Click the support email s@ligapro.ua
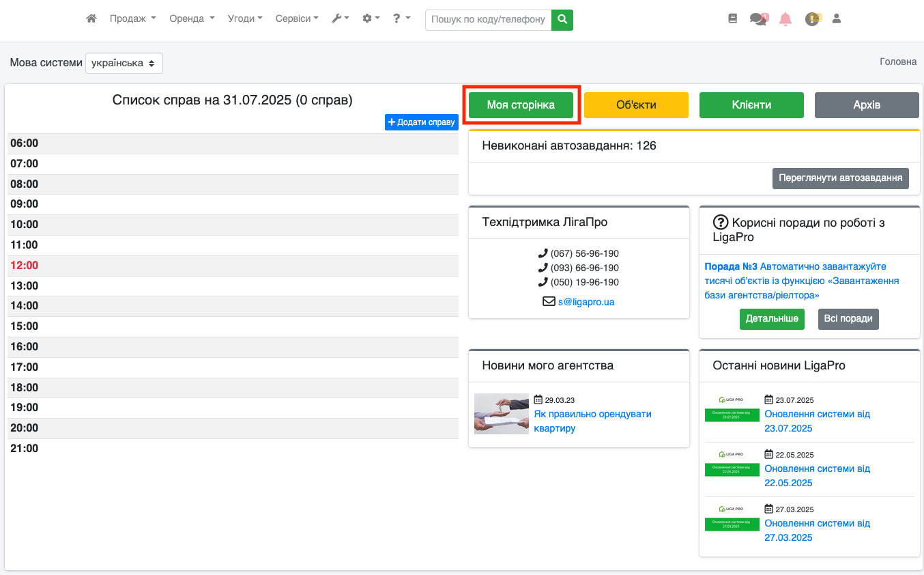 coord(586,302)
